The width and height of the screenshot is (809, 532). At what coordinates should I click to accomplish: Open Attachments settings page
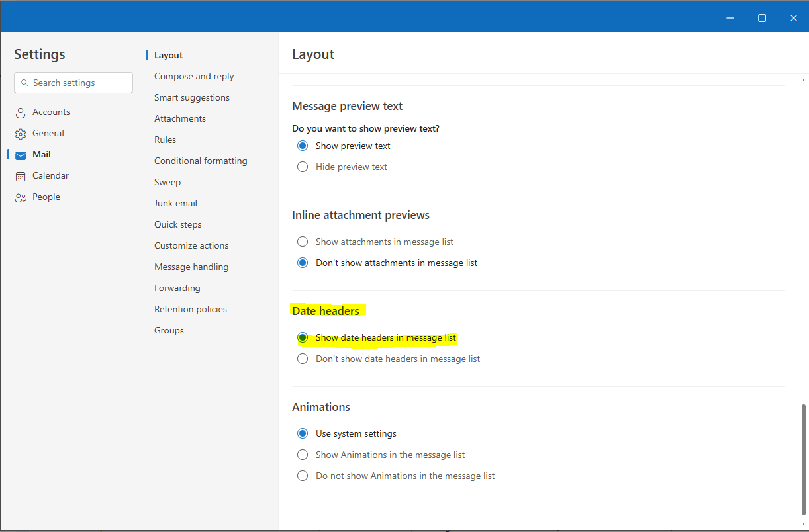180,119
